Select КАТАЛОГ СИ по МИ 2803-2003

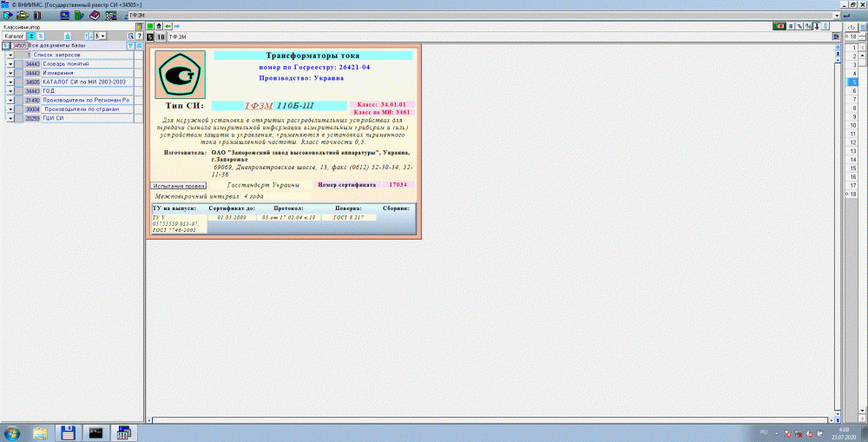click(85, 82)
